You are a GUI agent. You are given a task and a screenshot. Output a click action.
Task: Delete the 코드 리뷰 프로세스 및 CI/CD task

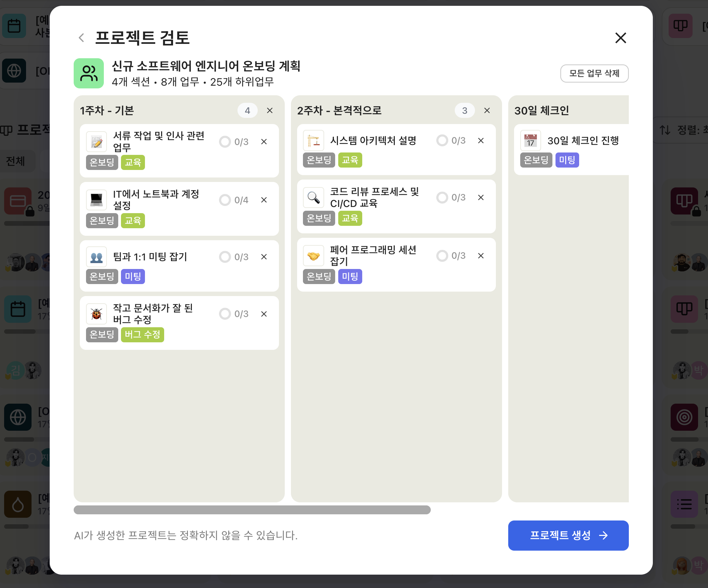pyautogui.click(x=481, y=197)
